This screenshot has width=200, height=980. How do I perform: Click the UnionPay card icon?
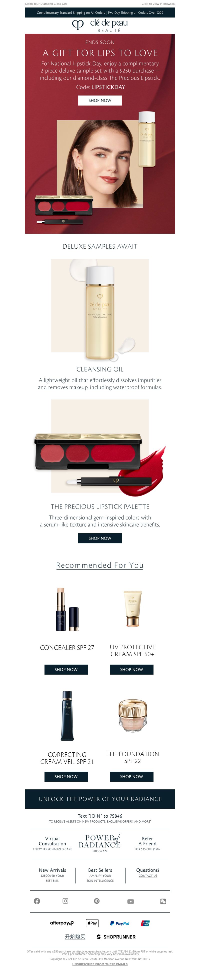click(145, 923)
